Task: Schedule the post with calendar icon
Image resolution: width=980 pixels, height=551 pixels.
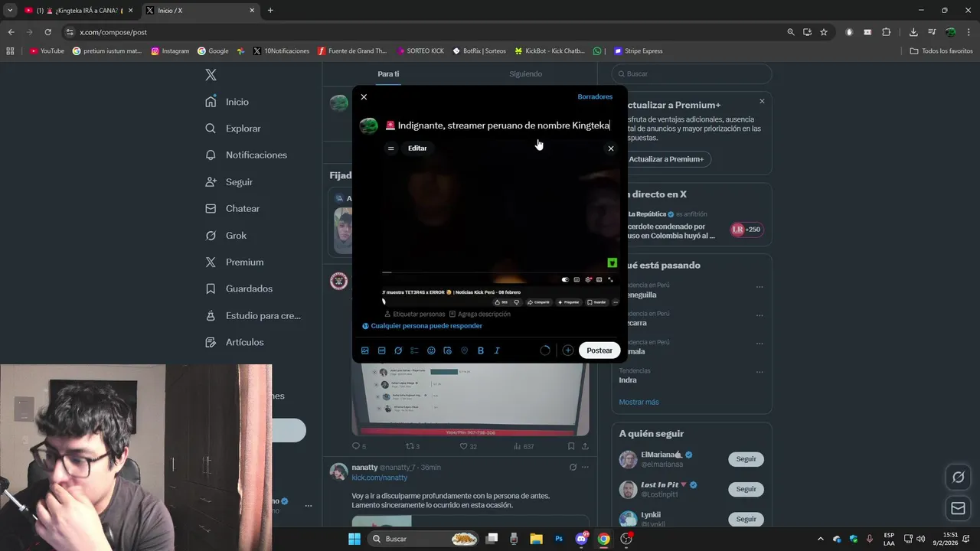Action: coord(448,350)
